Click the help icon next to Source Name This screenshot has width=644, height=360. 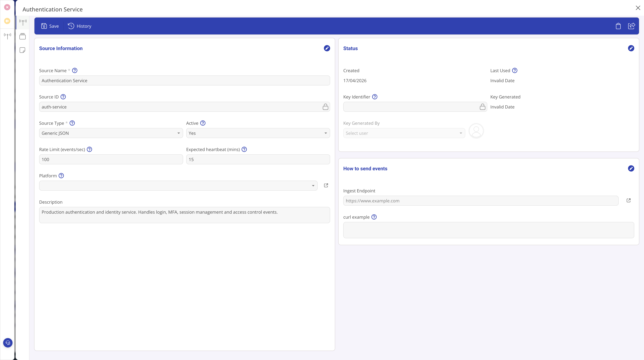click(74, 70)
